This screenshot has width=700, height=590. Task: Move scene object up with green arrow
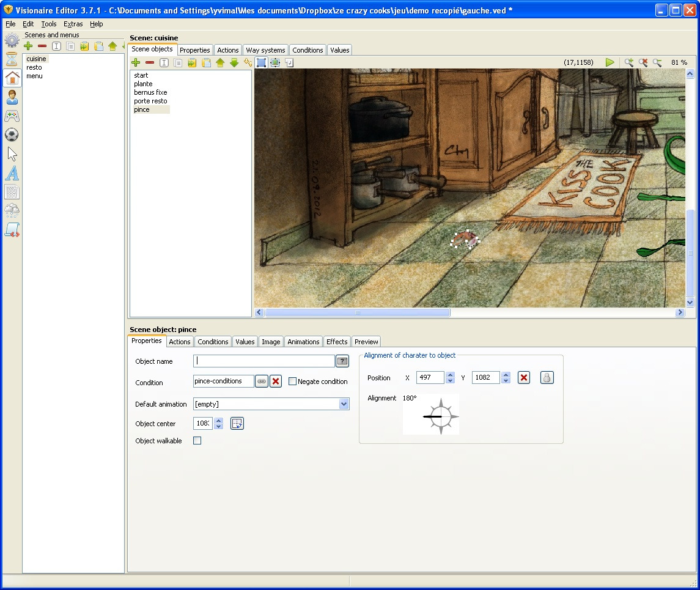tap(220, 63)
